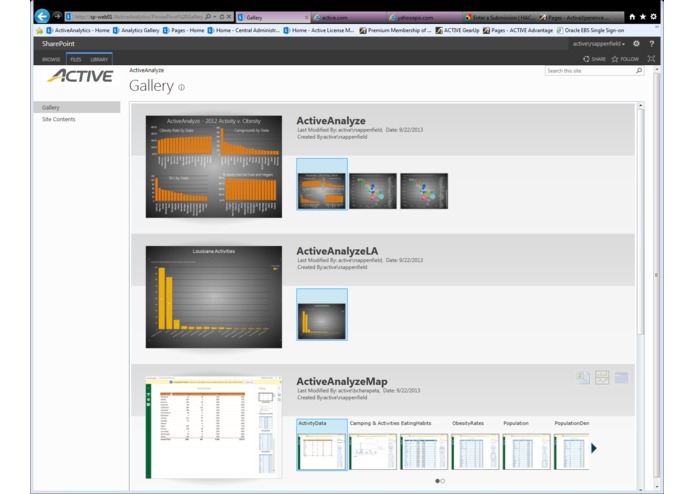Open Home - Active License M... bookmark
Screen dimensions: 695x494
(x=319, y=31)
